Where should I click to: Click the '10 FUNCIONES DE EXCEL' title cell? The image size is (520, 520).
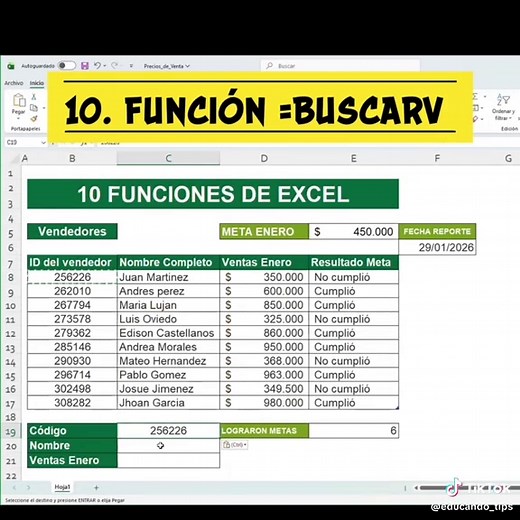pos(213,194)
